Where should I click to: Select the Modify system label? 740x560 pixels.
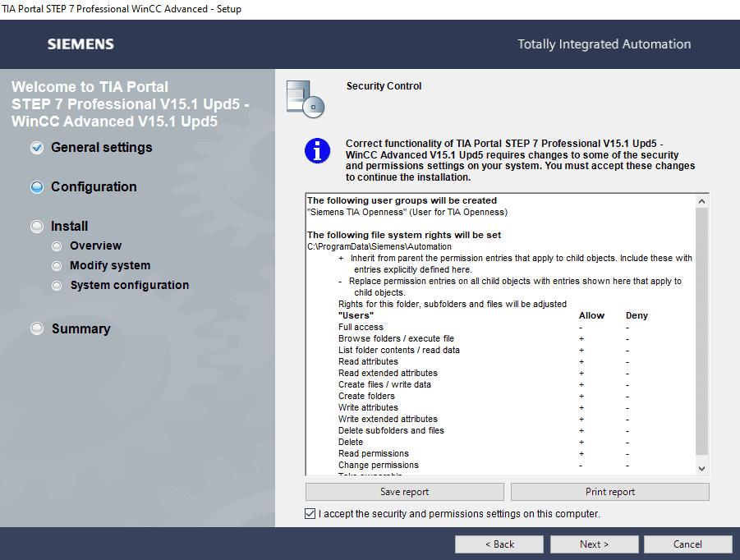pyautogui.click(x=110, y=265)
